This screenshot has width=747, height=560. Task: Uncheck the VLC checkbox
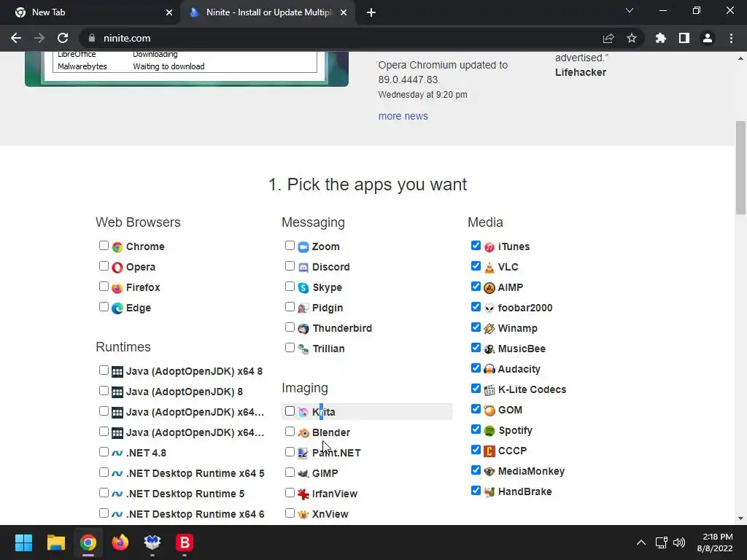[x=476, y=266]
